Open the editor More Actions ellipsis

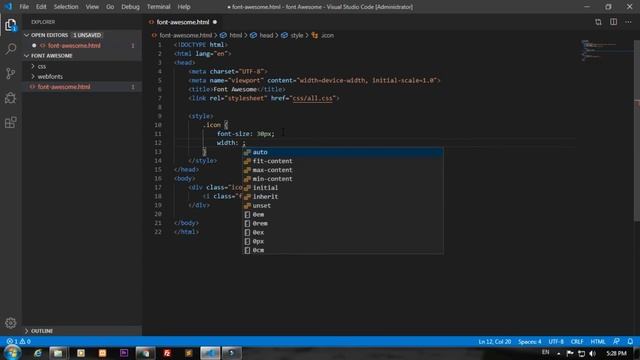pyautogui.click(x=628, y=22)
